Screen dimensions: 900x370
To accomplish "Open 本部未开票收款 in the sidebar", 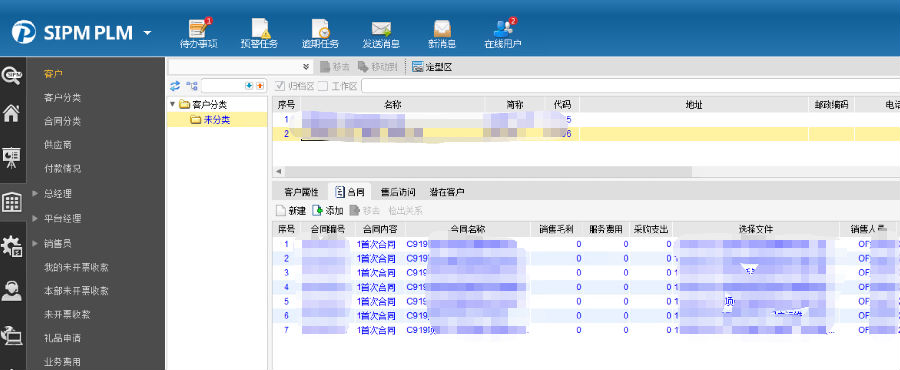I will (76, 290).
